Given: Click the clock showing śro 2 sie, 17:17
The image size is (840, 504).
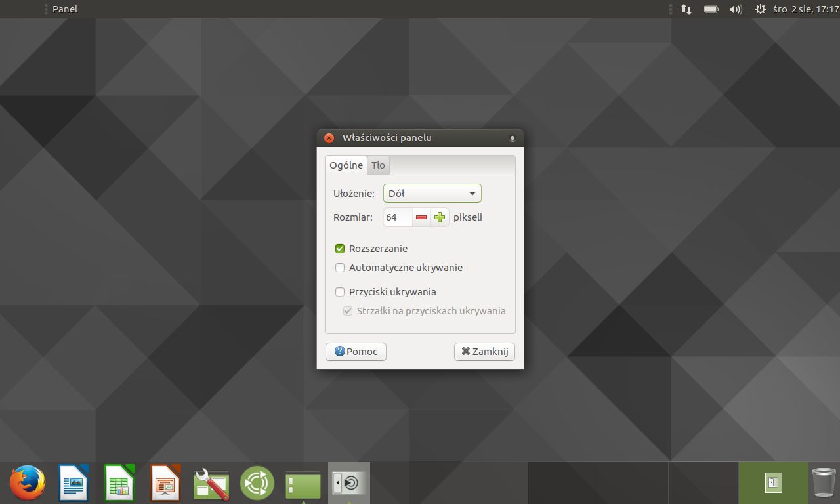Looking at the screenshot, I should [807, 9].
